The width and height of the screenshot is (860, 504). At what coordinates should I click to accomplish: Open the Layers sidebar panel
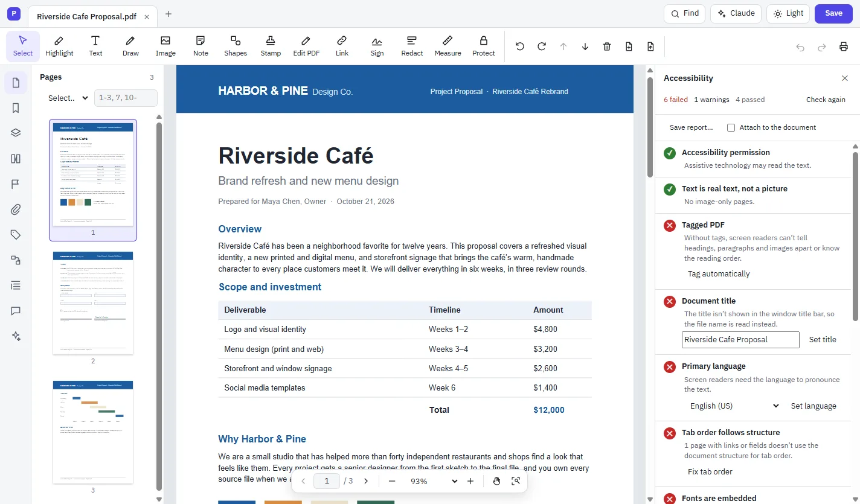tap(16, 133)
